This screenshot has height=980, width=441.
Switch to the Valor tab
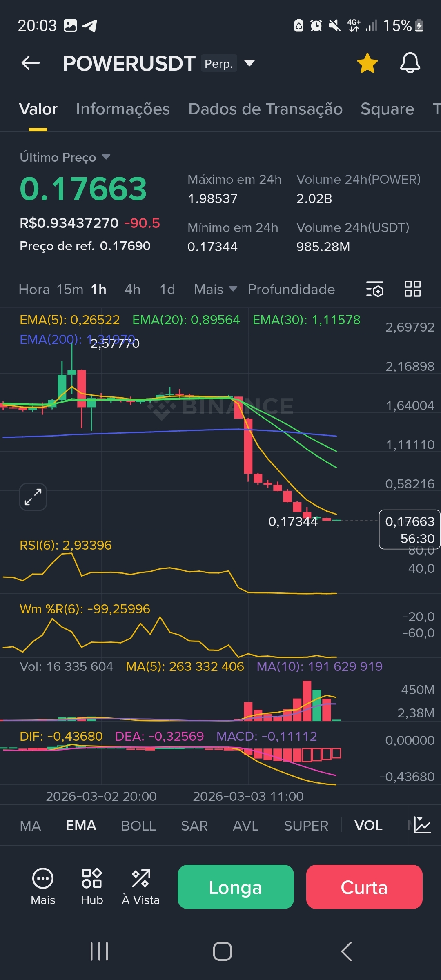click(x=38, y=109)
